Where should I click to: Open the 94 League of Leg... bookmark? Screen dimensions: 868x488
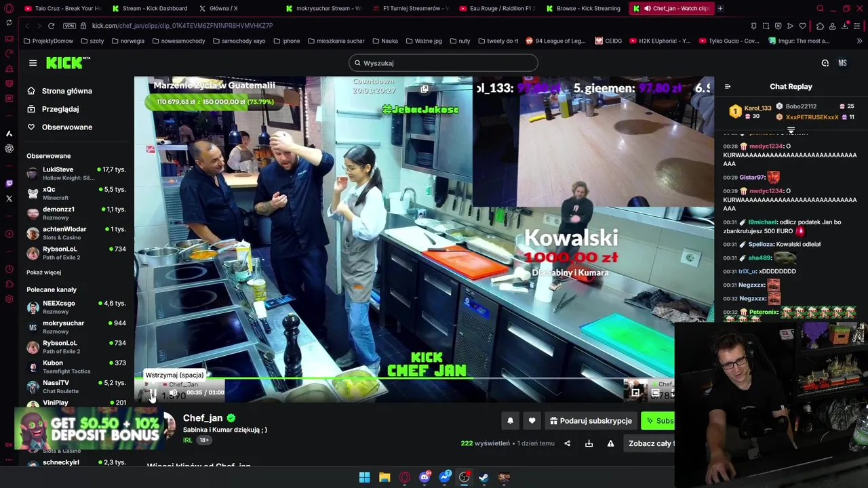pyautogui.click(x=555, y=41)
